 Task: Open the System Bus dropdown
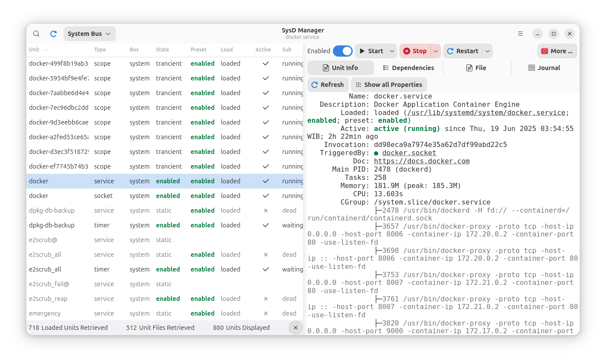[89, 34]
